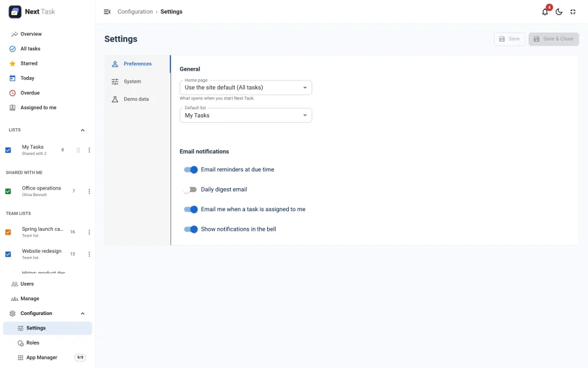Image resolution: width=588 pixels, height=368 pixels.
Task: Collapse the Lists section chevron
Action: tap(82, 131)
